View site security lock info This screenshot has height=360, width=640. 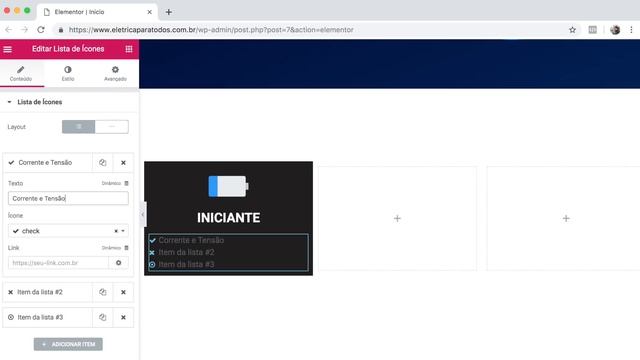tap(61, 30)
